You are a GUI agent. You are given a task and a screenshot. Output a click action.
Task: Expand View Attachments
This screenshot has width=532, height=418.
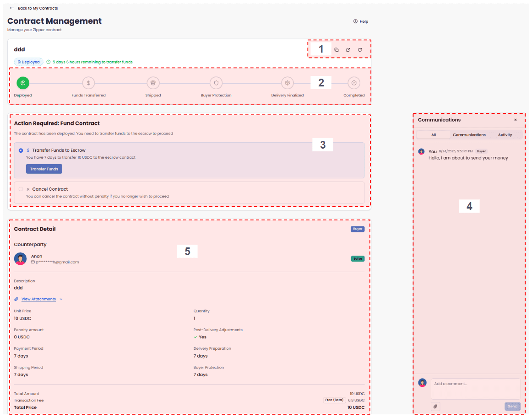[x=39, y=299]
